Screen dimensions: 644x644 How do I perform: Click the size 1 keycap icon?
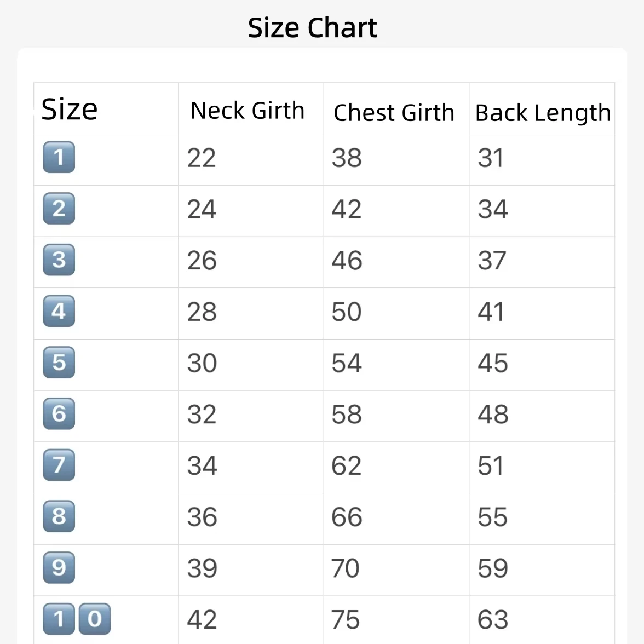[x=59, y=157]
